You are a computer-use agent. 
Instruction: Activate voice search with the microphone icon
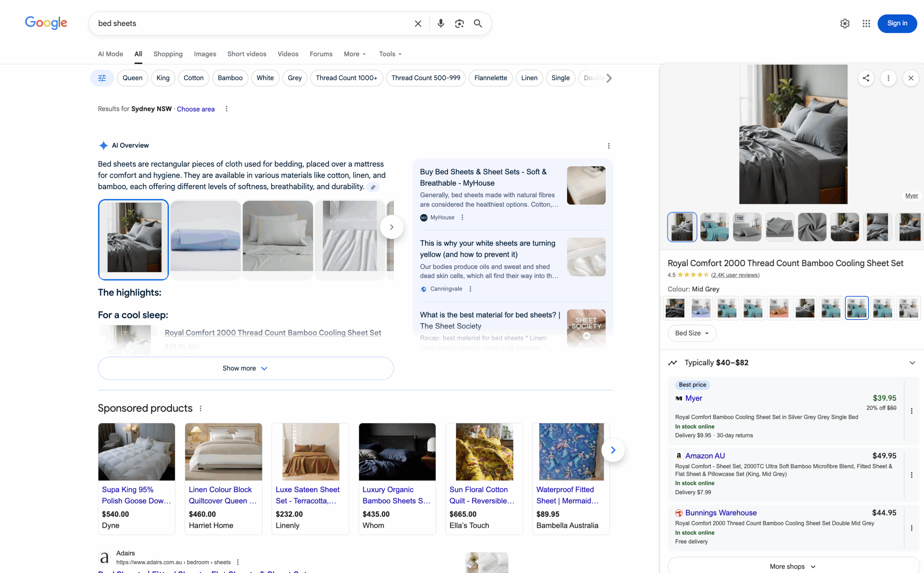tap(441, 23)
